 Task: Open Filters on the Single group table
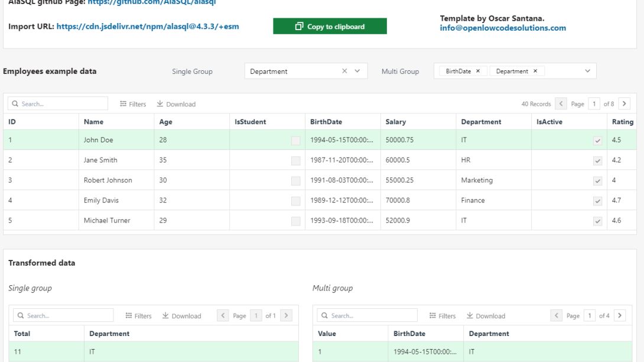coord(138,315)
